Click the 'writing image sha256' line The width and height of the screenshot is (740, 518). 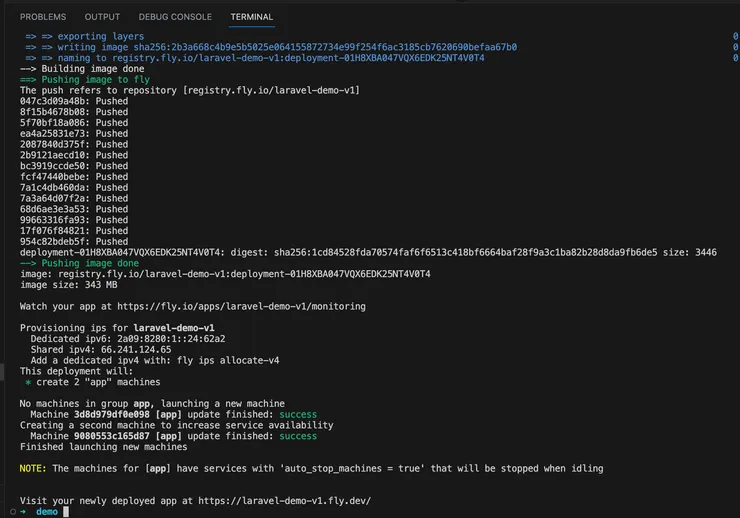click(271, 47)
